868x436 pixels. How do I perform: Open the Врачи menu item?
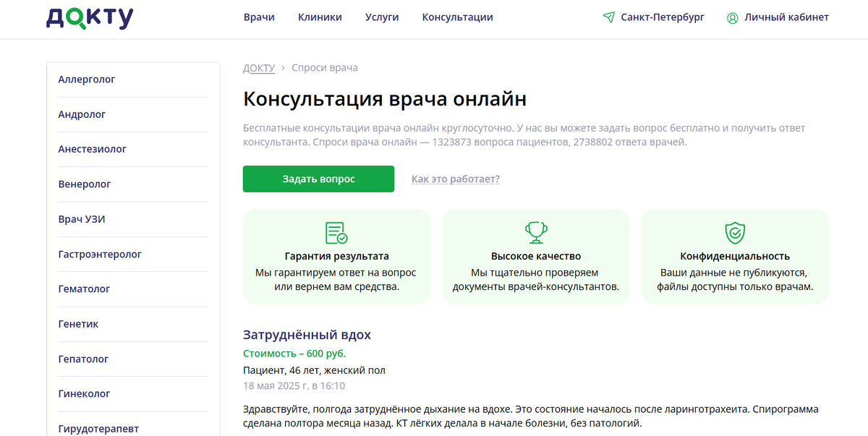pyautogui.click(x=259, y=17)
